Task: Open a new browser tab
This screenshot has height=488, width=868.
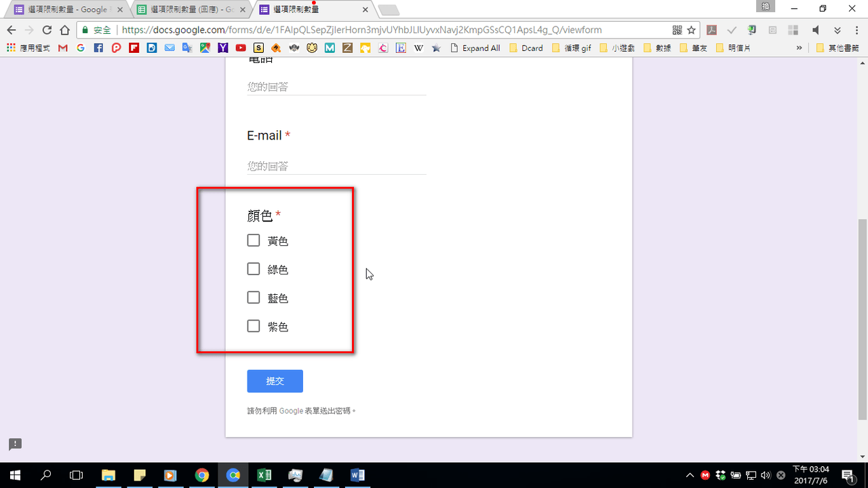Action: point(389,10)
